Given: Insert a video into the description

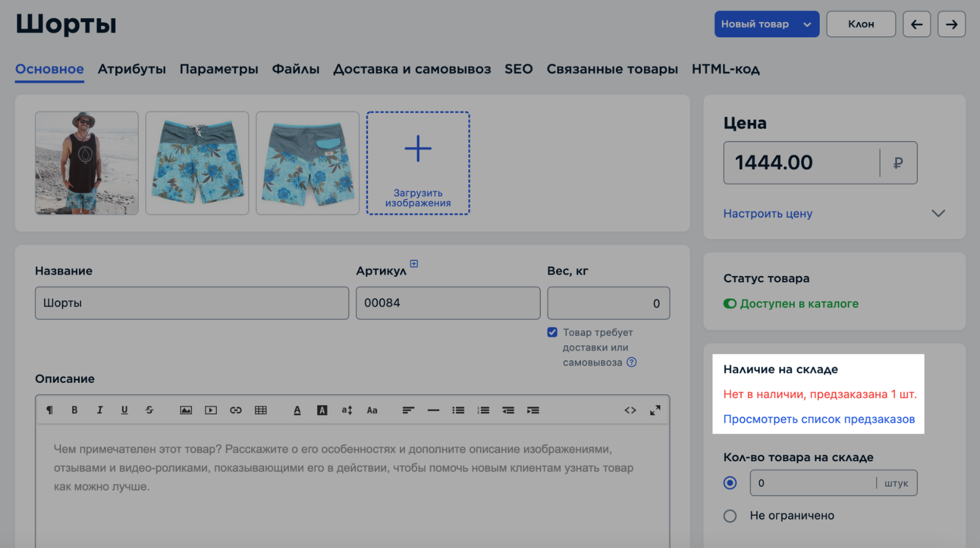Looking at the screenshot, I should pos(211,410).
